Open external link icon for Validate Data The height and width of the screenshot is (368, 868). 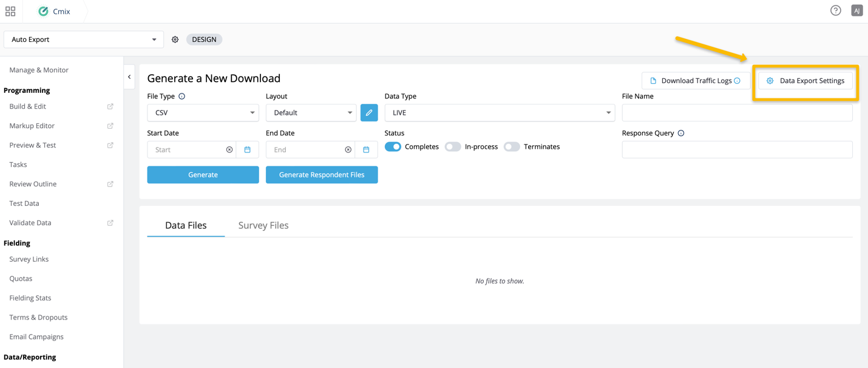click(110, 223)
